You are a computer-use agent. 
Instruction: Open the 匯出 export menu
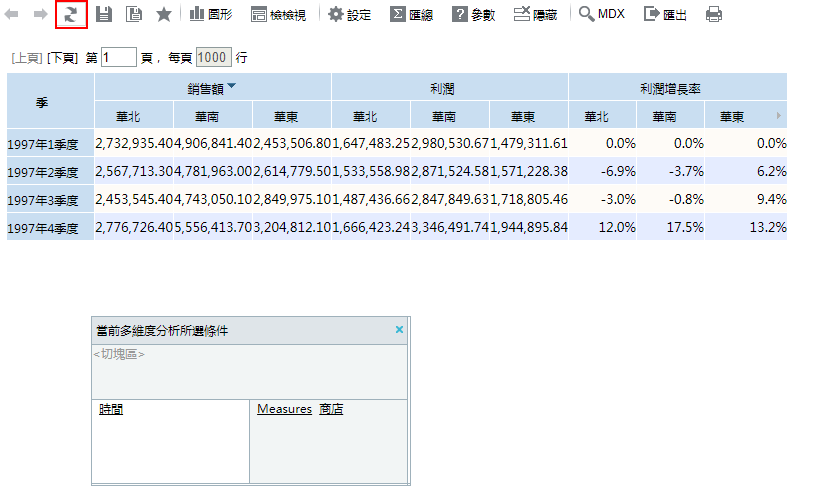point(665,15)
